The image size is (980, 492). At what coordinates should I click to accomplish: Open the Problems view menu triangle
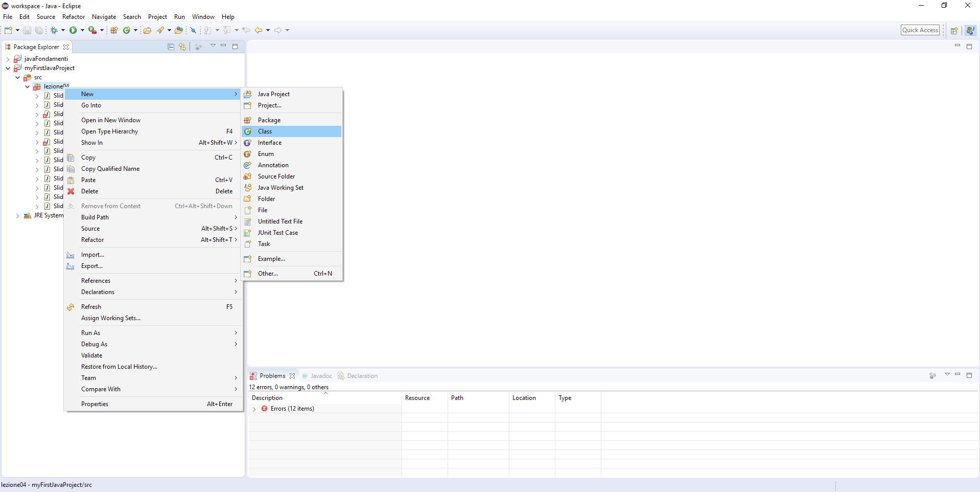947,375
